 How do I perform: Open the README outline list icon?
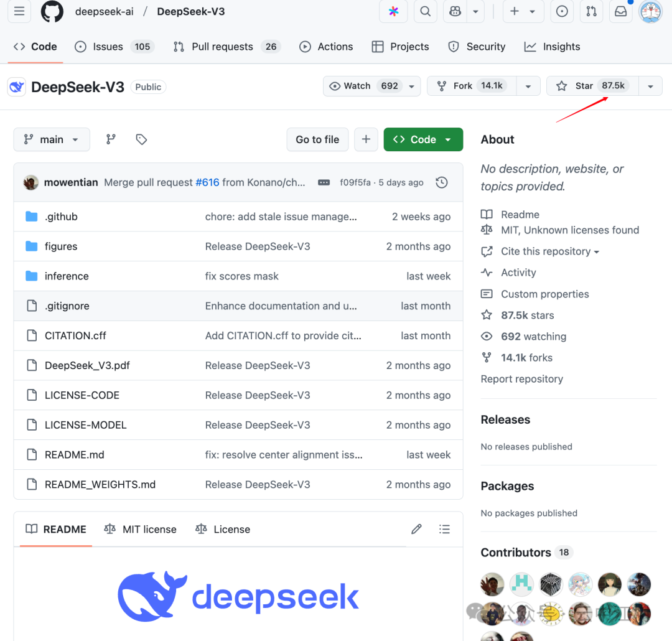pos(445,529)
